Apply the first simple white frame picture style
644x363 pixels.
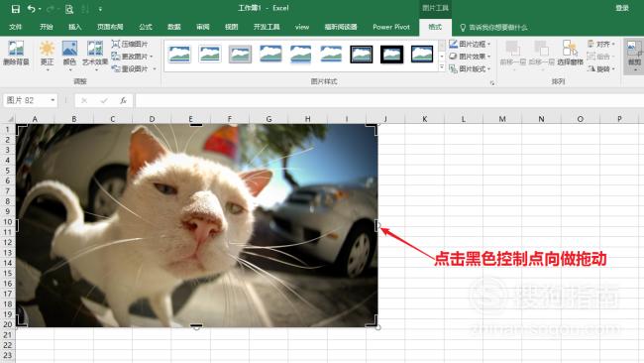(x=179, y=54)
